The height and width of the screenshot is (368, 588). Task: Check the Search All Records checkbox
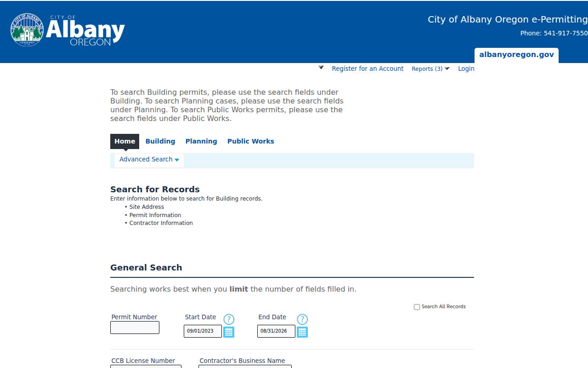417,307
